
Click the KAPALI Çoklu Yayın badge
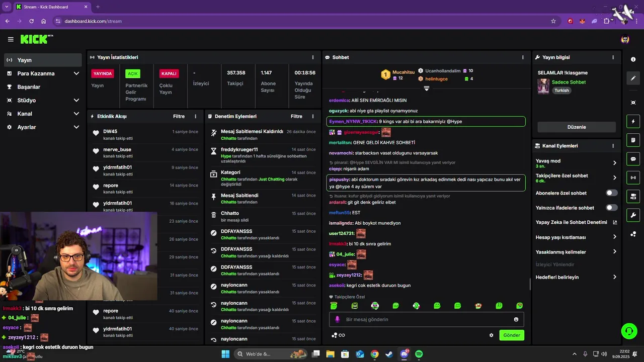pyautogui.click(x=169, y=73)
